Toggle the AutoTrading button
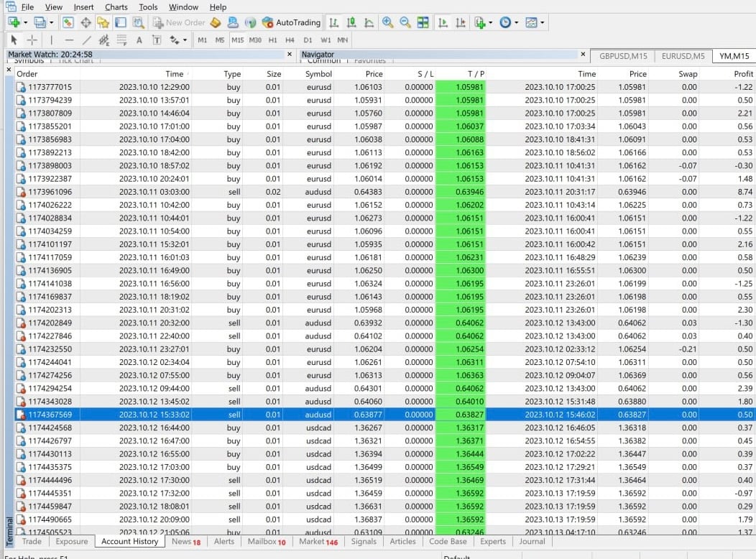The image size is (756, 559). click(291, 22)
